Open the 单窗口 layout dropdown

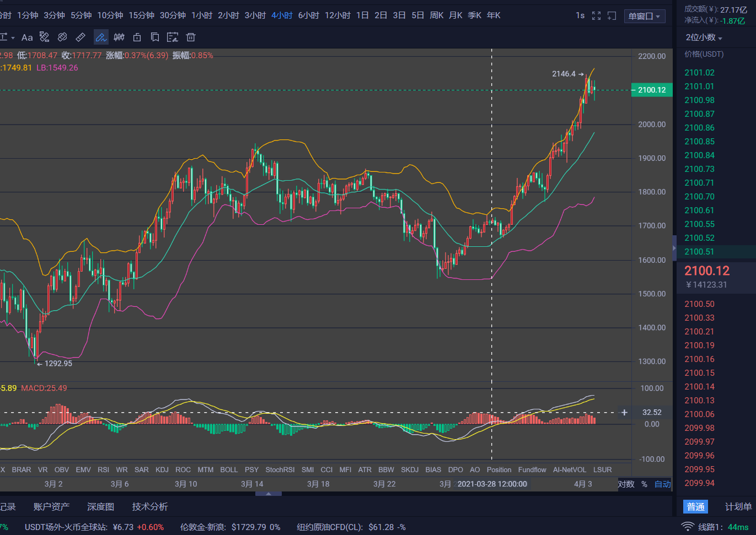644,15
